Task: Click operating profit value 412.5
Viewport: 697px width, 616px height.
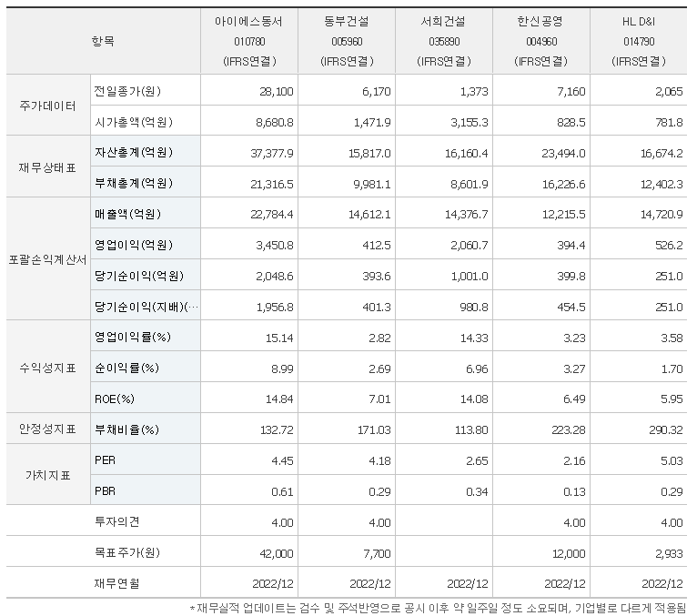Action: pos(376,246)
